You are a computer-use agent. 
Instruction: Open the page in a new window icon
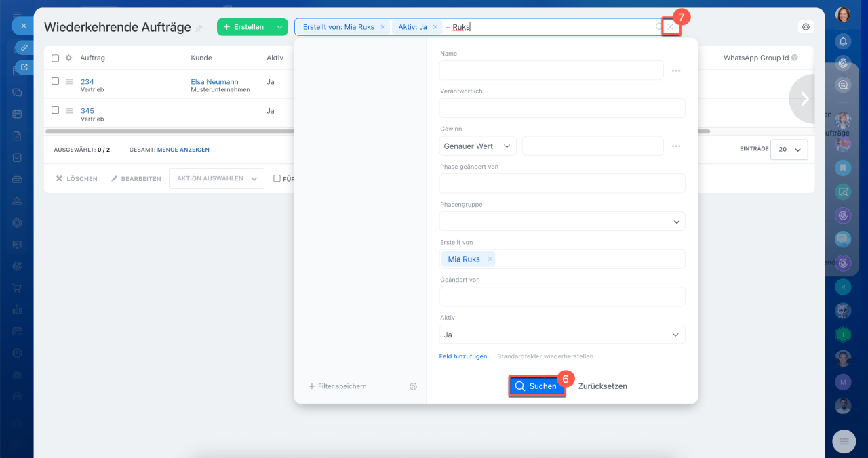pos(24,67)
